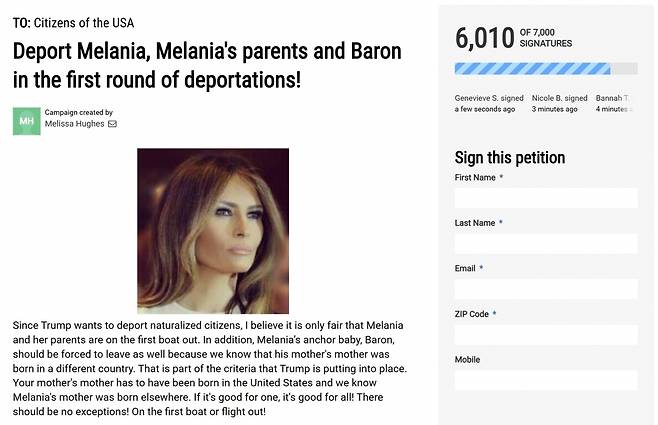Click the 6,010 signature count
This screenshot has height=425, width=658.
(483, 38)
